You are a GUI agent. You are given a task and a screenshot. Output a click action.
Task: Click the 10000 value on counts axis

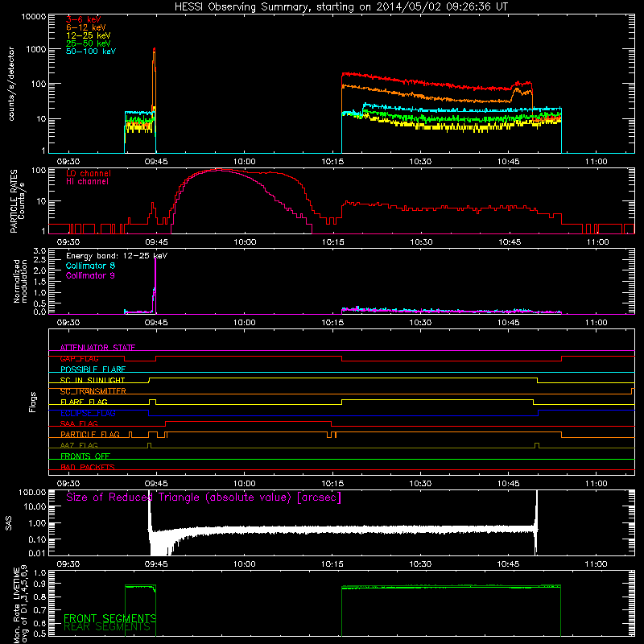pos(34,17)
